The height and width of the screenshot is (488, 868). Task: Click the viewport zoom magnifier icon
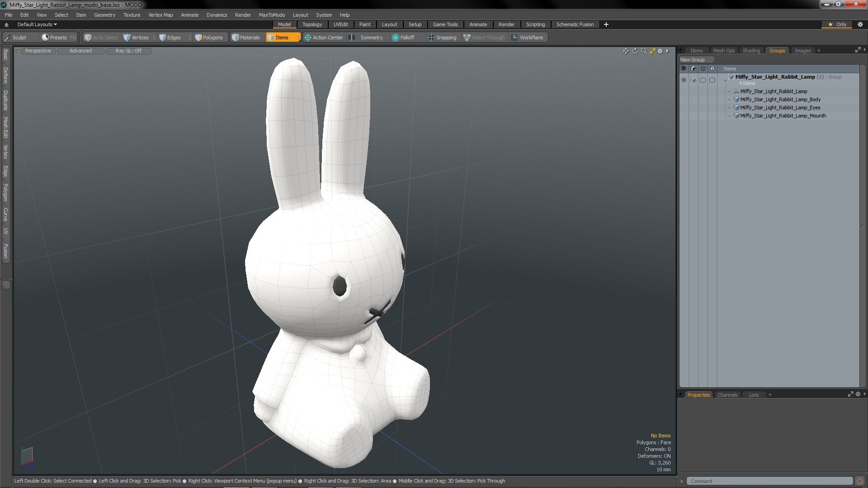[x=644, y=51]
